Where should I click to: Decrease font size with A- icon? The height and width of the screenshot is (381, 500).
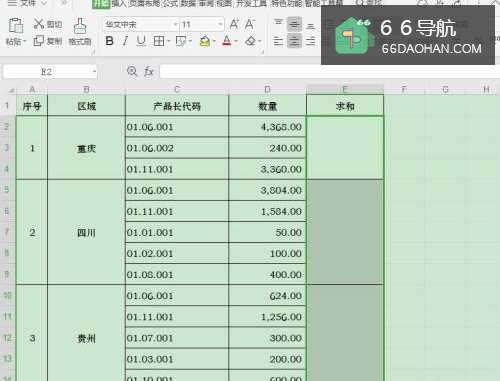(x=249, y=24)
